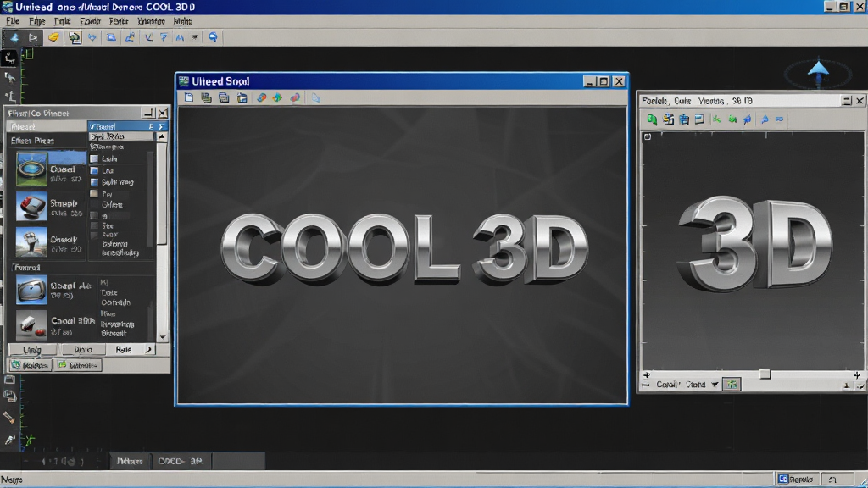868x488 pixels.
Task: Click the arrow button right of 'Rale'
Action: click(x=148, y=350)
